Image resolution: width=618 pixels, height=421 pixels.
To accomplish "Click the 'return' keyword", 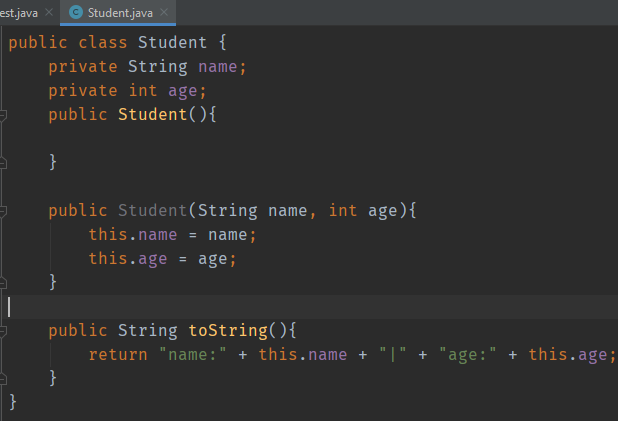I will click(x=118, y=355).
